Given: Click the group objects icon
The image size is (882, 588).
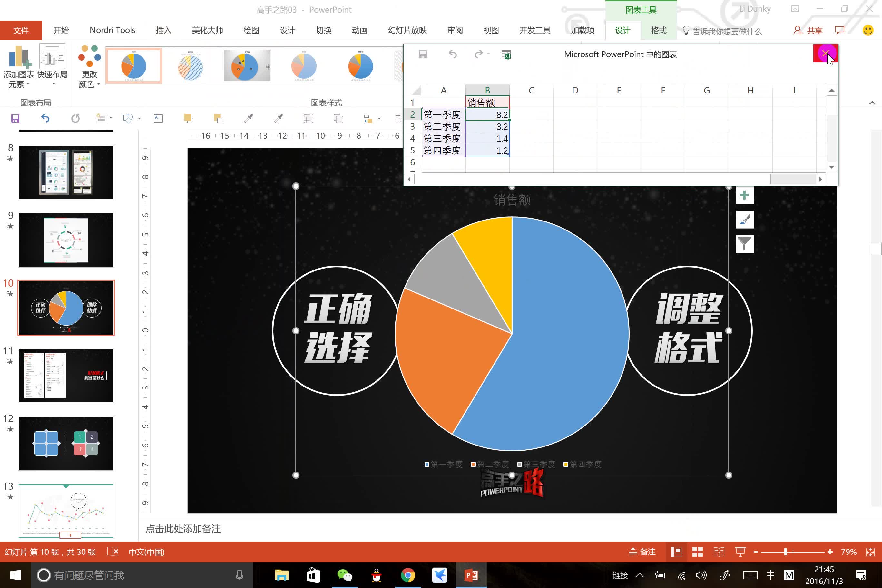Looking at the screenshot, I should 308,119.
